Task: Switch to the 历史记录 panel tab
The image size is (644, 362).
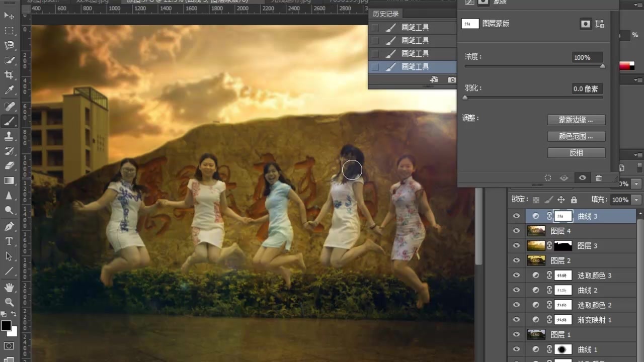Action: click(386, 14)
